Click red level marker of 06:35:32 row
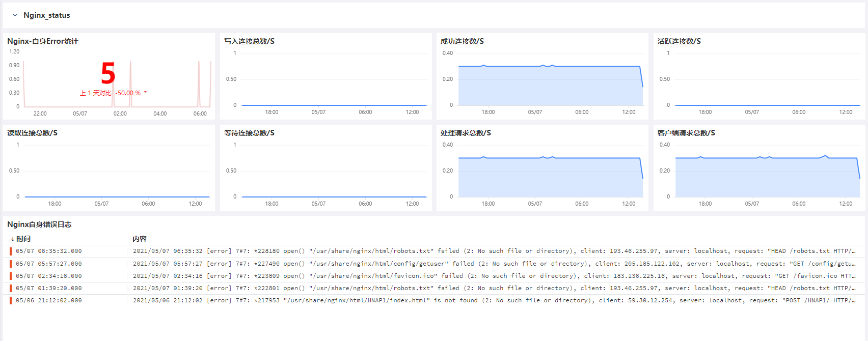Screen dimensions: 868x341 [10, 251]
